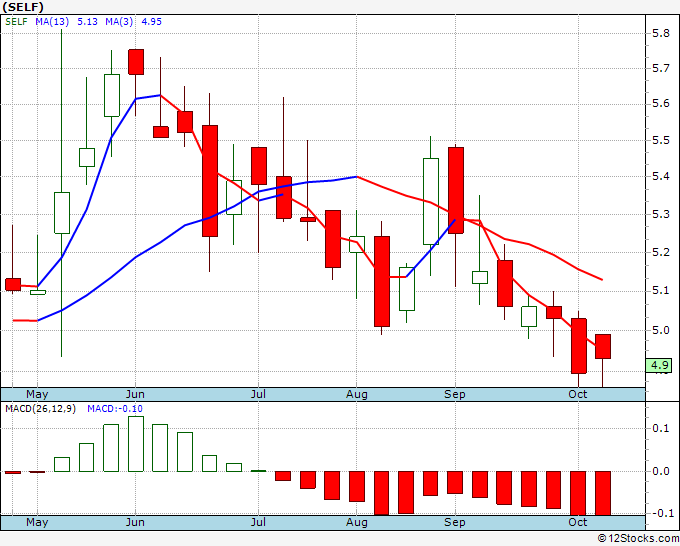680x546 pixels.
Task: Click the 0.1 MACD axis label
Action: pos(661,428)
